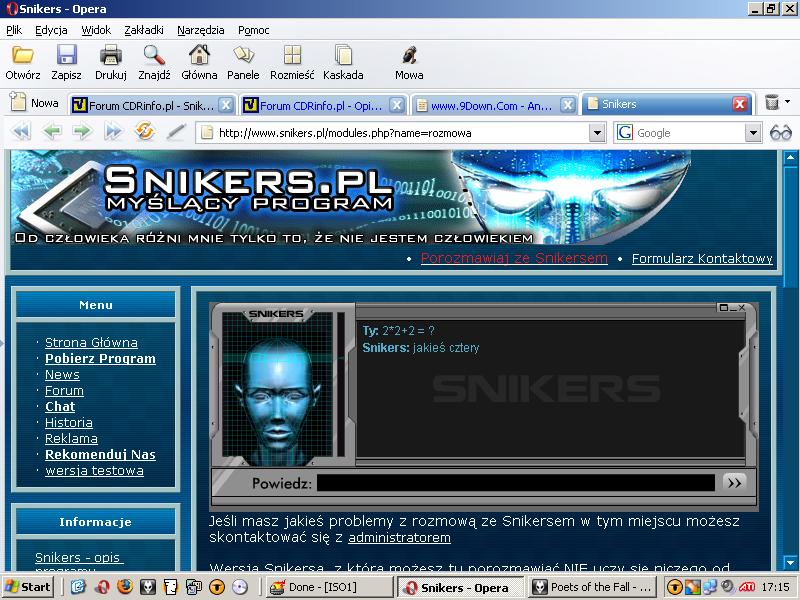This screenshot has height=600, width=800.
Task: Open the Pobierz Program link
Action: click(x=100, y=359)
